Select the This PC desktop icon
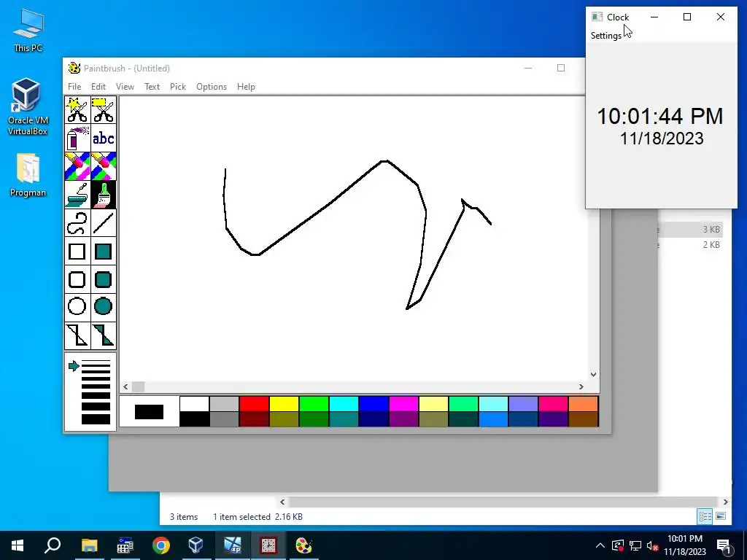This screenshot has height=560, width=747. pos(28,30)
